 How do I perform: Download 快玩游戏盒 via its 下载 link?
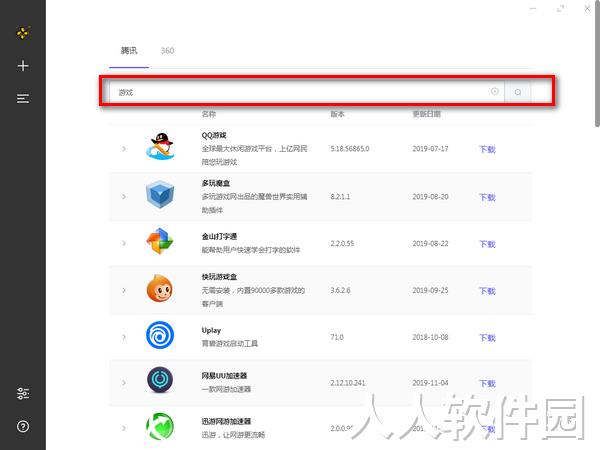click(488, 291)
